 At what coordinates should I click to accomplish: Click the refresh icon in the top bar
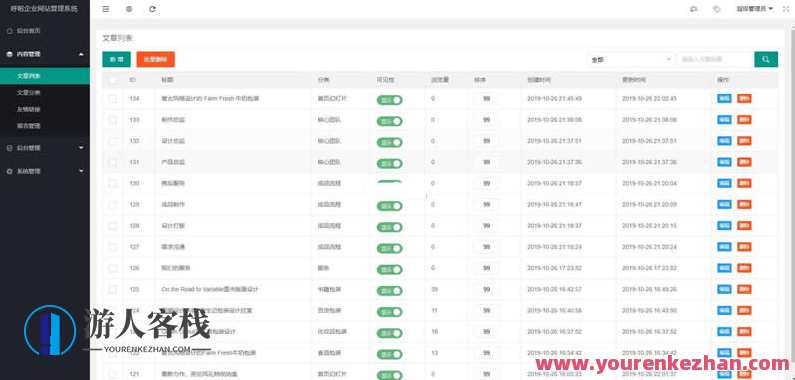click(152, 9)
